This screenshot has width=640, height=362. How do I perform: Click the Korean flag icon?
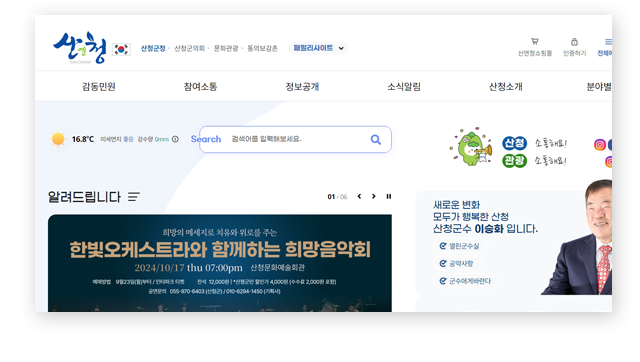pos(121,49)
